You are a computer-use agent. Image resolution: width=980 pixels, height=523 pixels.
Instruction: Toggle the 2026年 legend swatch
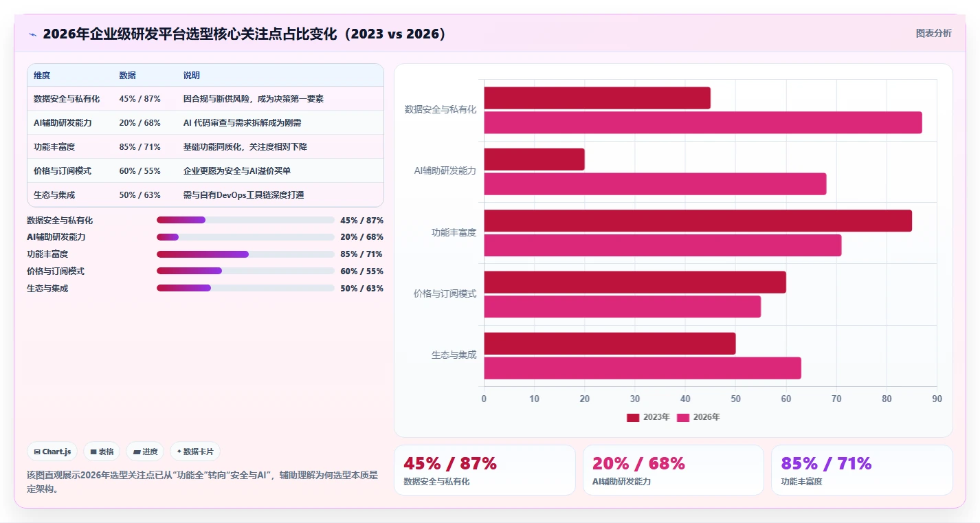(683, 417)
